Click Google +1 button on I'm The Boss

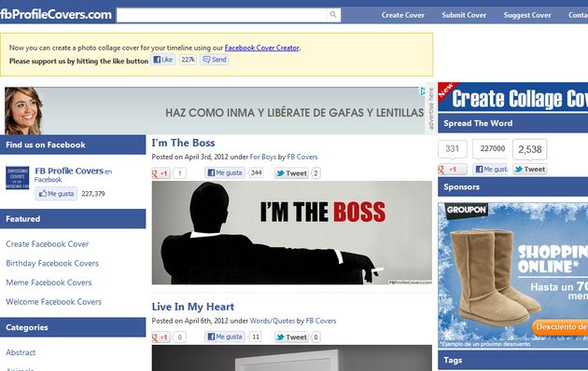pyautogui.click(x=161, y=173)
